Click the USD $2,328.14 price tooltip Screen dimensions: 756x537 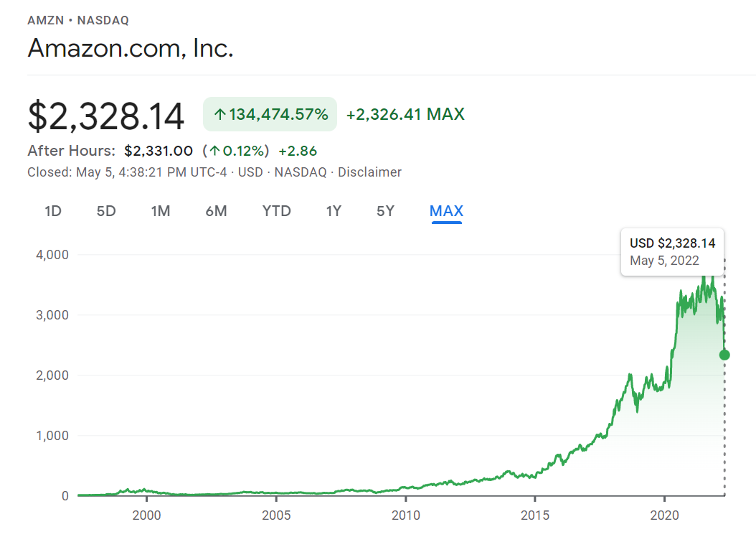pos(672,243)
